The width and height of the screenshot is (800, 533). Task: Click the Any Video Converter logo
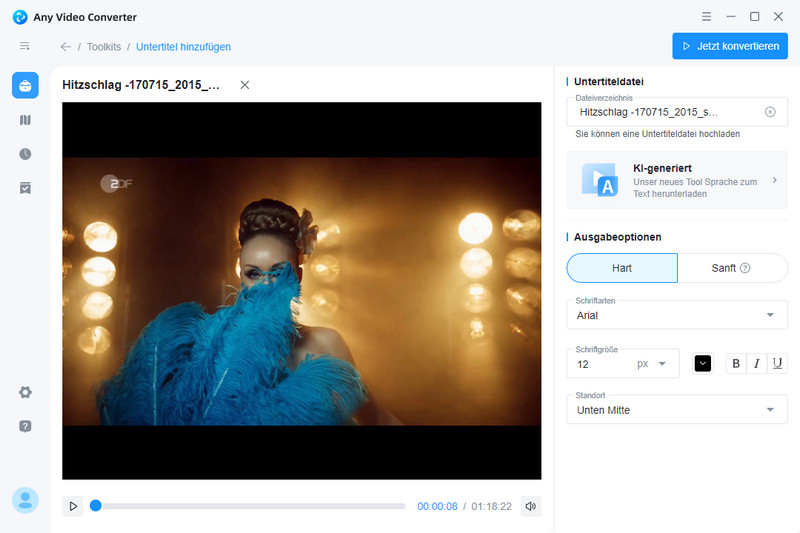[20, 17]
